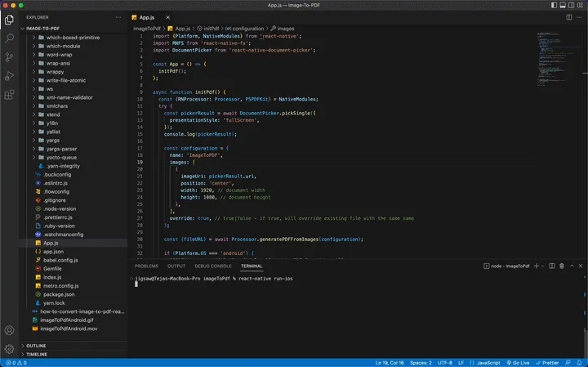588x367 pixels.
Task: Open metro.config.js file
Action: [60, 285]
